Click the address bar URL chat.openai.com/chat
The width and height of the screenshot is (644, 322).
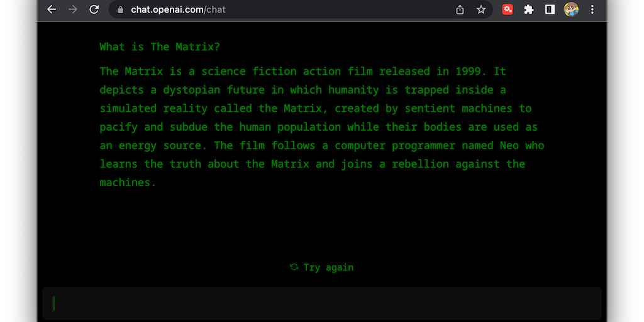point(178,9)
